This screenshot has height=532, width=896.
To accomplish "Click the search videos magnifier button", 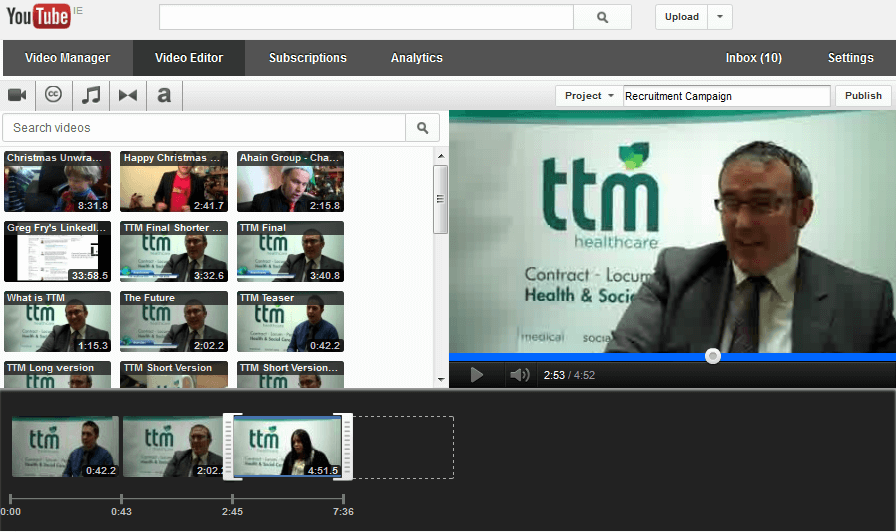I will pyautogui.click(x=422, y=128).
